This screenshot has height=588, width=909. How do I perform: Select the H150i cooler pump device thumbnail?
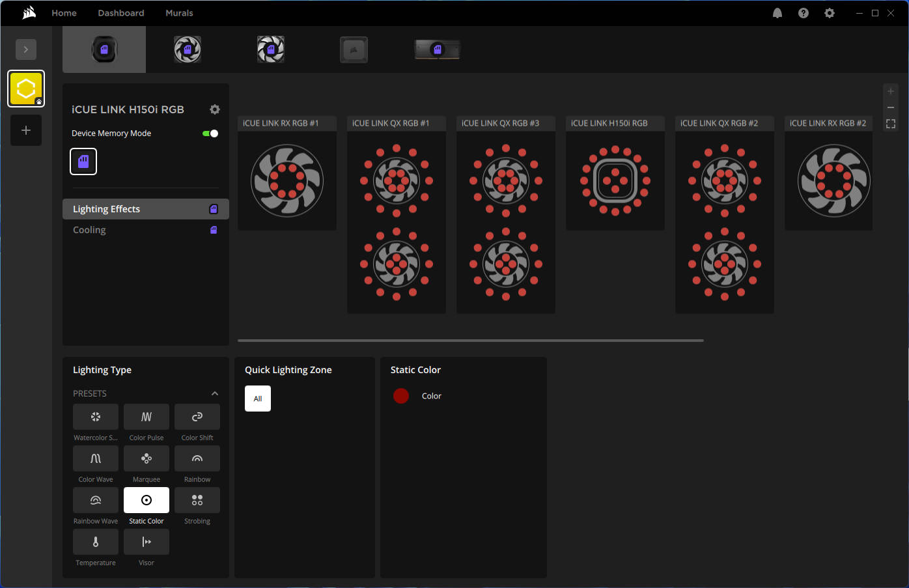click(x=104, y=49)
